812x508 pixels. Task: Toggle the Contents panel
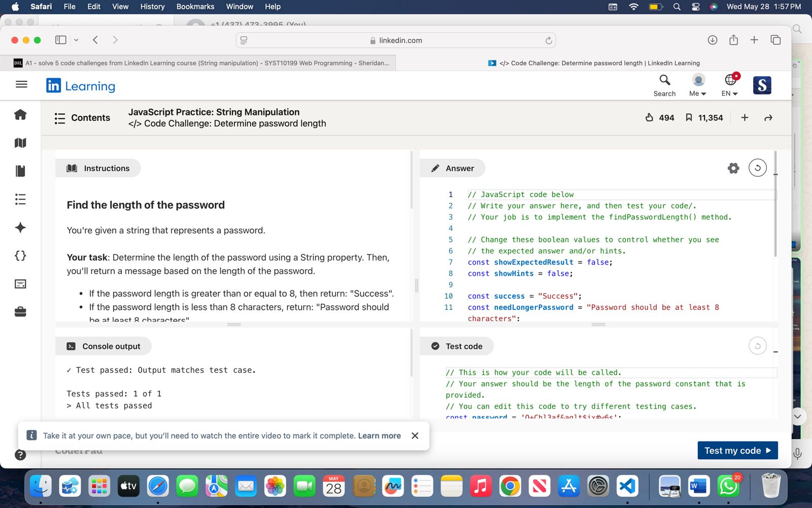pos(82,118)
